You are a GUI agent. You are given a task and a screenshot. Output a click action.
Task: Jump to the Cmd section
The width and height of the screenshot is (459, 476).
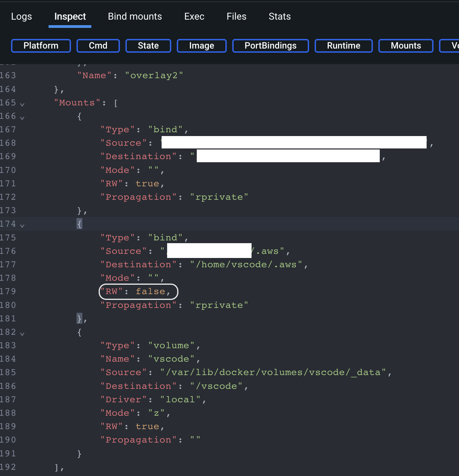pos(98,46)
